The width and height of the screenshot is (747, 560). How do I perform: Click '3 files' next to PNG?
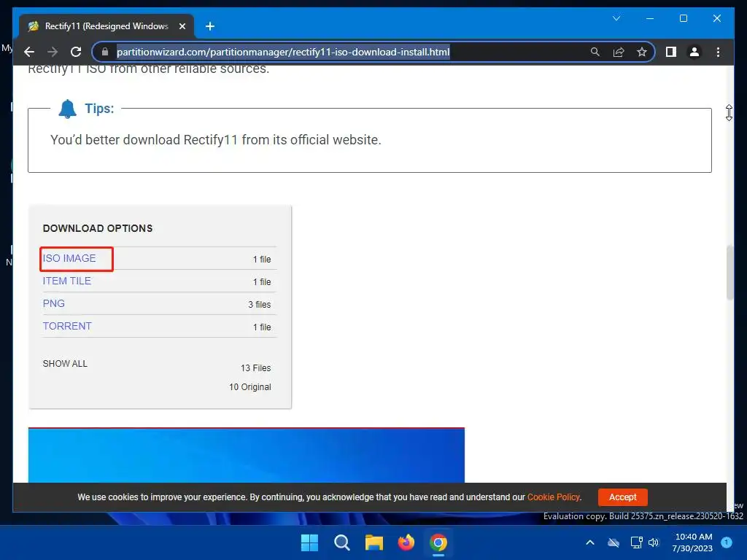pyautogui.click(x=259, y=305)
